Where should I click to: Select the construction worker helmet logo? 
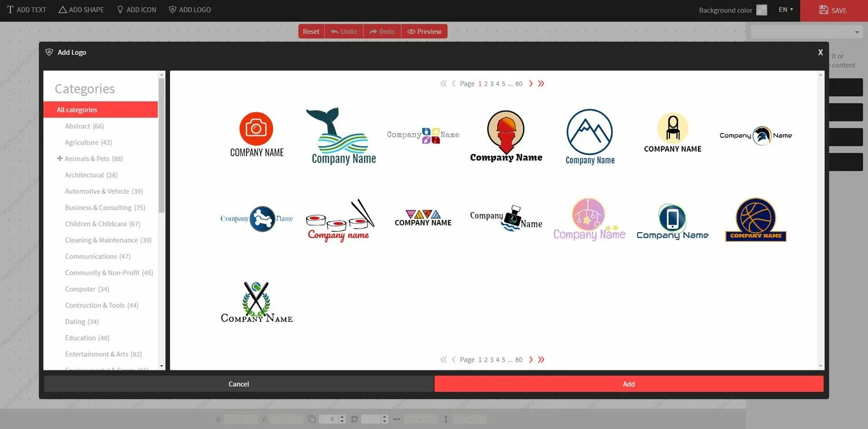(x=506, y=137)
